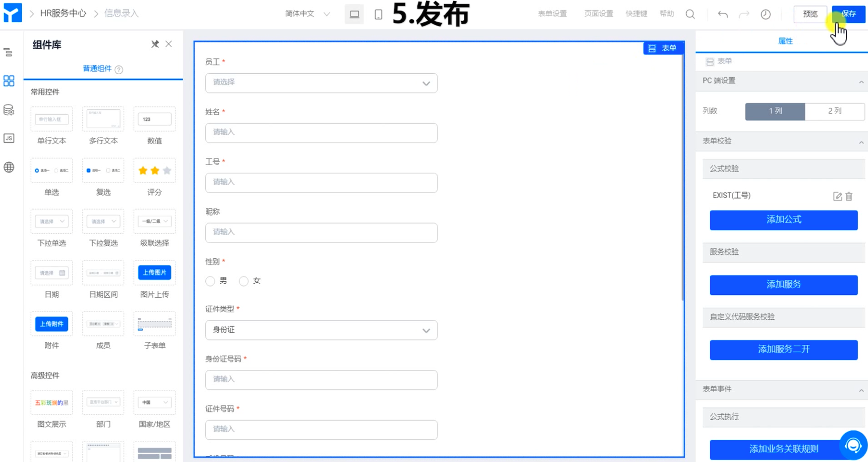Select the 单行文本 component
Viewport: 868px width, 462px height.
coord(52,126)
